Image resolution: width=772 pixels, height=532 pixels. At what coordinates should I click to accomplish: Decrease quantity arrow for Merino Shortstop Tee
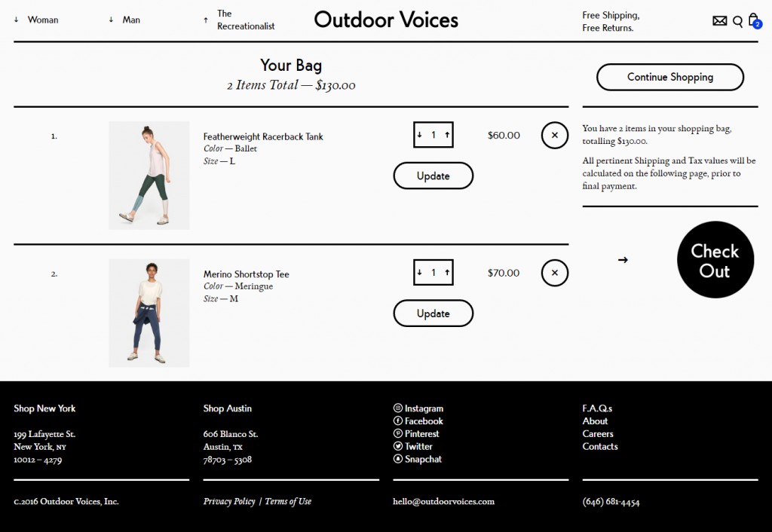(x=419, y=272)
